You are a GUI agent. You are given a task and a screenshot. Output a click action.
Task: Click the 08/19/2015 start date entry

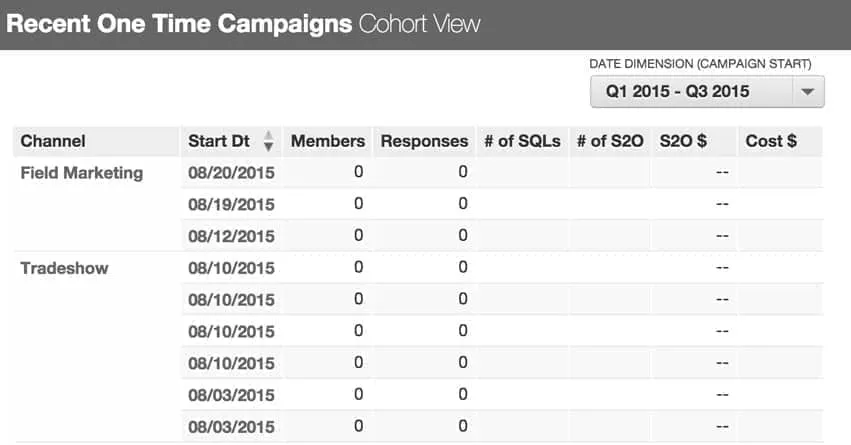[231, 204]
